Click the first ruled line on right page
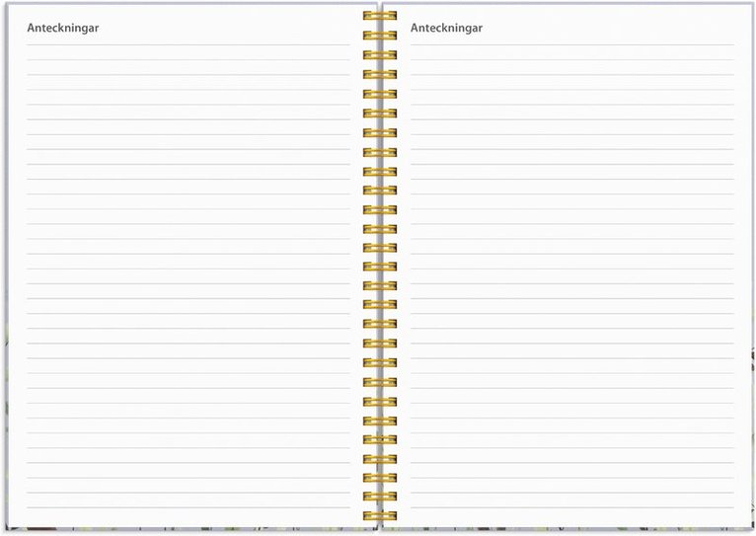The height and width of the screenshot is (536, 756). click(571, 44)
